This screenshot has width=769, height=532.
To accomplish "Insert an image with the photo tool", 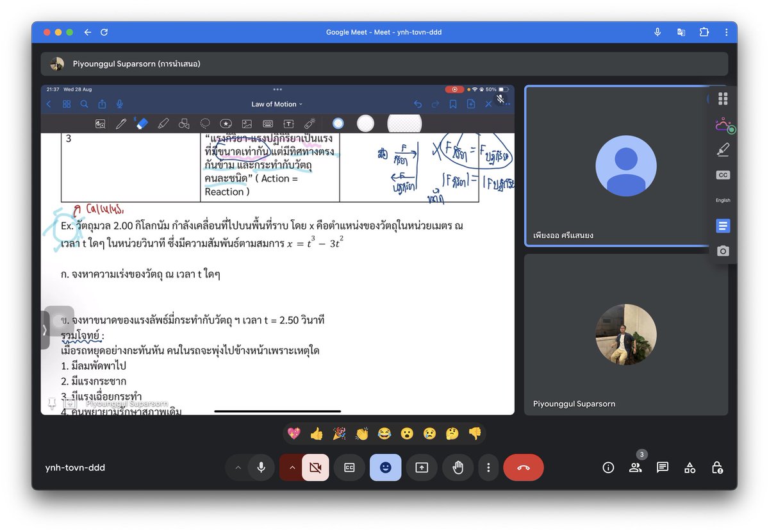I will tap(247, 124).
